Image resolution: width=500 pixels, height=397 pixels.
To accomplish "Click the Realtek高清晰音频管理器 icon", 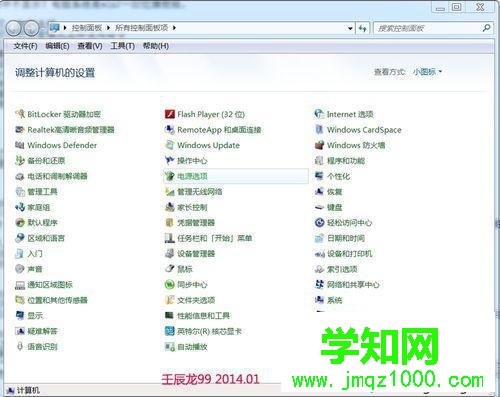I will 20,129.
